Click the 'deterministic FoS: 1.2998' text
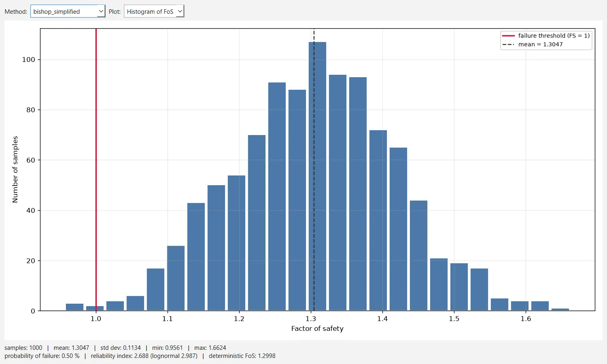Screen dimensions: 607x364 (x=242, y=356)
